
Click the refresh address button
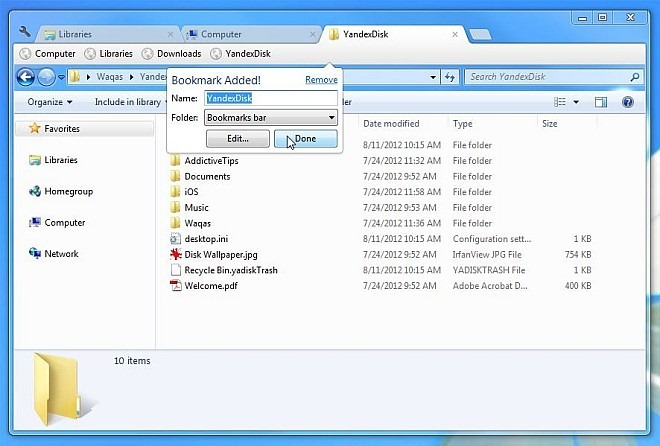point(450,77)
